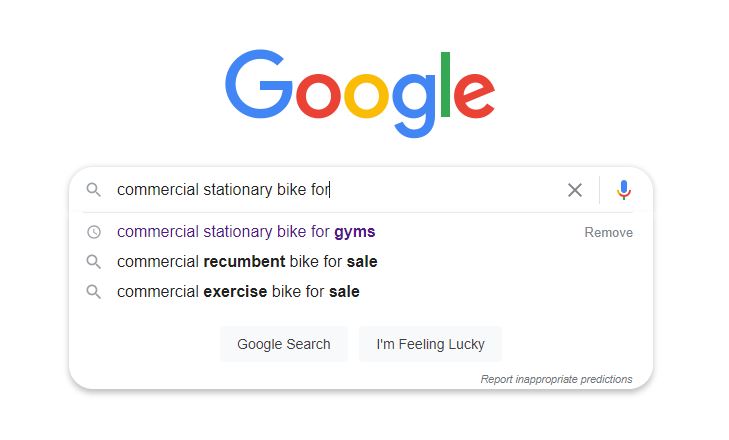
Task: Click the magnifier icon beside exercise bike suggestion
Action: click(93, 292)
